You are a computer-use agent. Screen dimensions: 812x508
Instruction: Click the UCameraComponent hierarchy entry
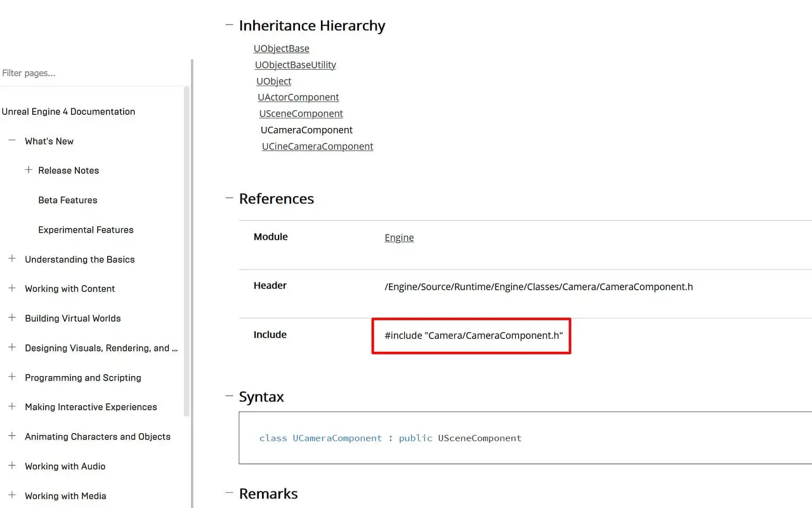306,130
